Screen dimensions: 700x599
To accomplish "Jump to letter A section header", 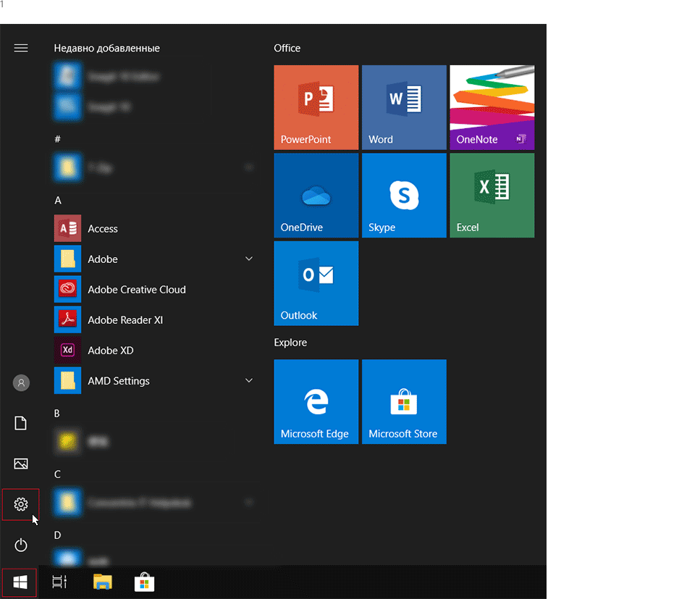I will click(58, 200).
